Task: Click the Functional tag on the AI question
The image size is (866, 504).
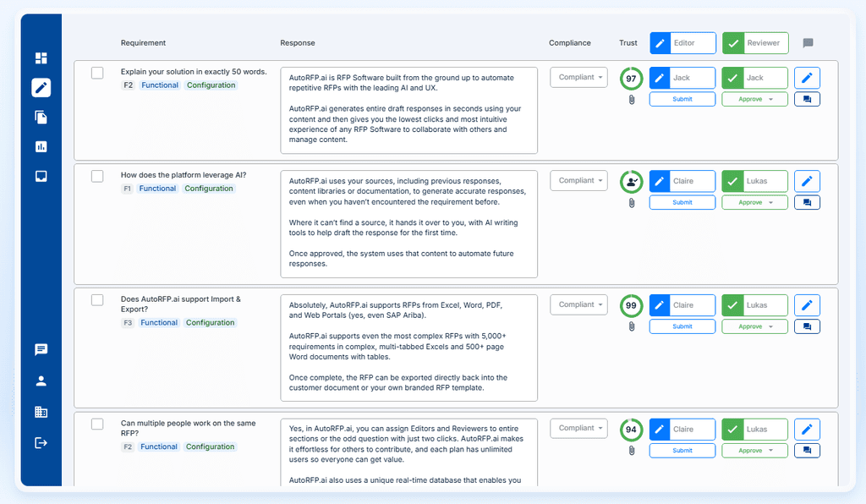Action: coord(157,188)
